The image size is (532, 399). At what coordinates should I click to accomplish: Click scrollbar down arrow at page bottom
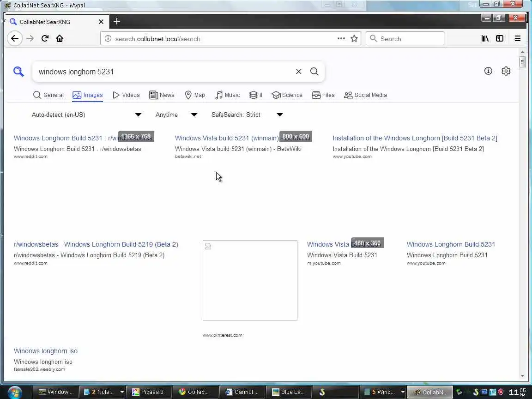pyautogui.click(x=522, y=375)
